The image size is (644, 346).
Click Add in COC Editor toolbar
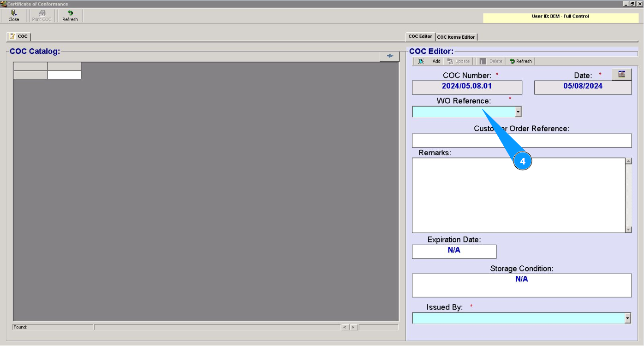pyautogui.click(x=436, y=61)
